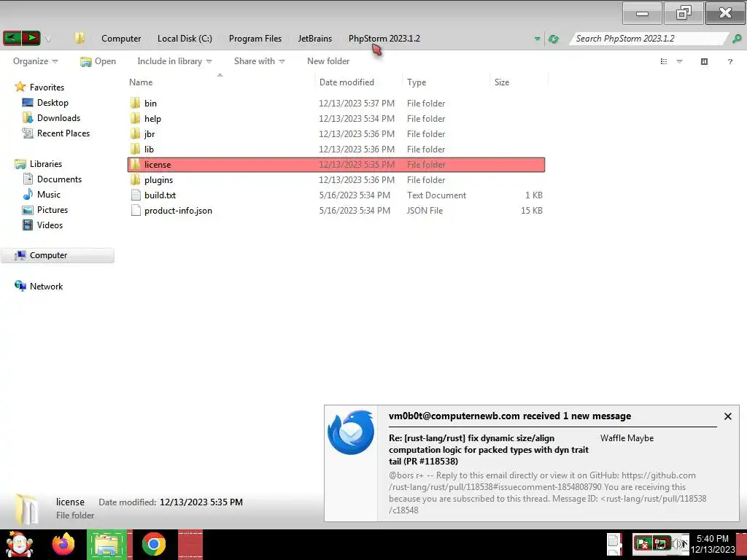
Task: Go back with the left arrow button
Action: 12,38
